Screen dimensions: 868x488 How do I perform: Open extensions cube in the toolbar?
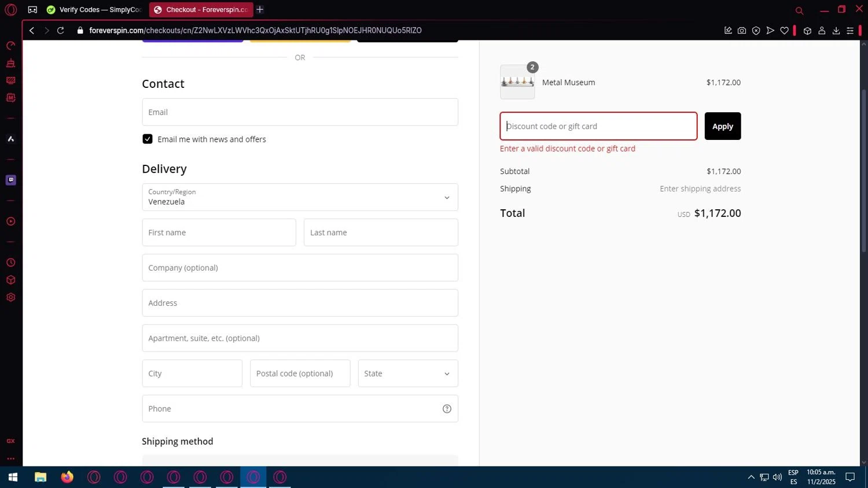(x=807, y=31)
